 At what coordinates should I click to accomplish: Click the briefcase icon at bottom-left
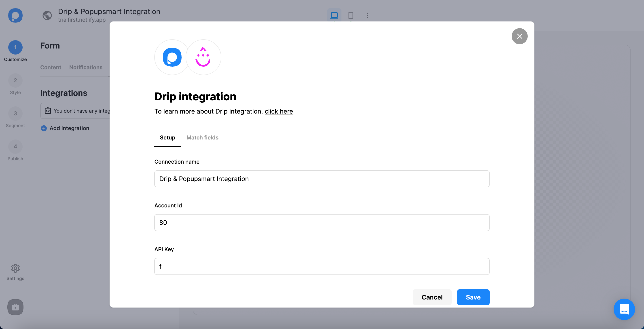[15, 307]
